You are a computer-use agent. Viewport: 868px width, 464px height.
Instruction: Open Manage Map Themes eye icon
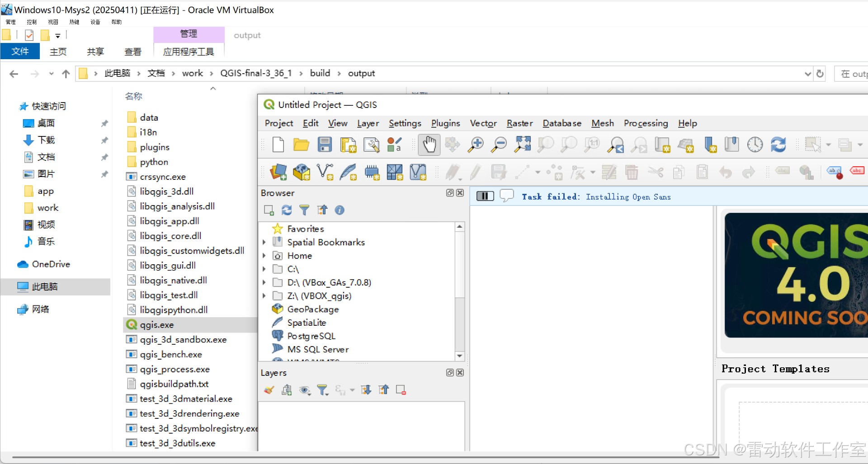(305, 390)
